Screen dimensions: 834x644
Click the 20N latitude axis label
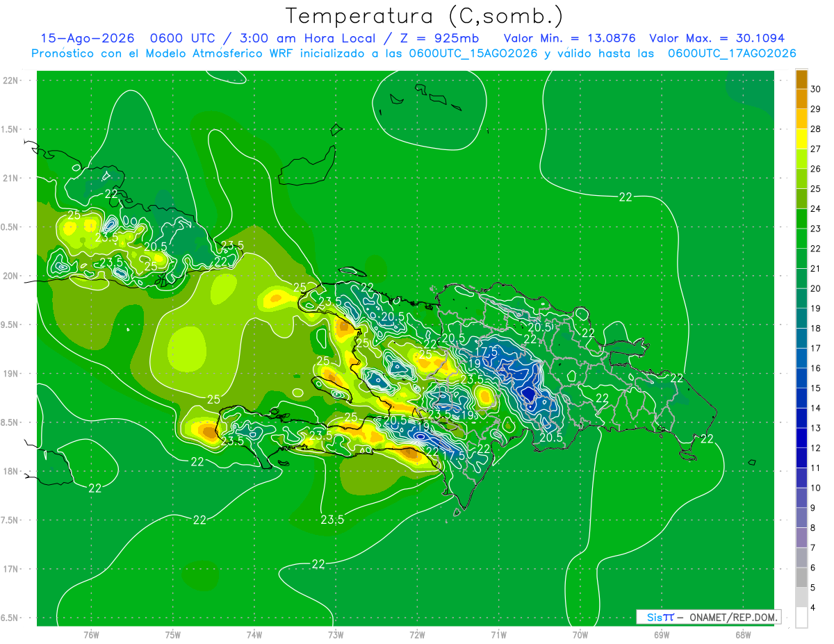point(10,276)
